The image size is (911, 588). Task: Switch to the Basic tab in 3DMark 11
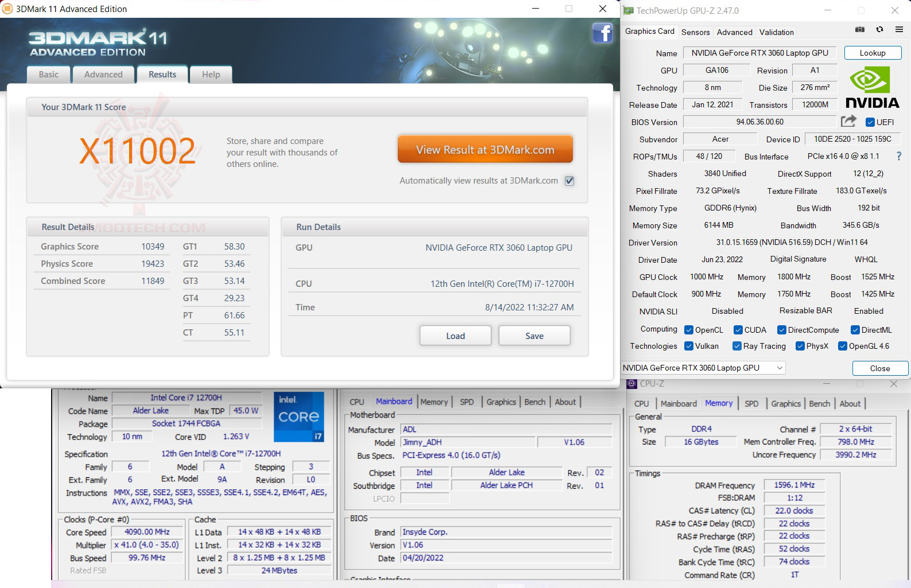[49, 75]
